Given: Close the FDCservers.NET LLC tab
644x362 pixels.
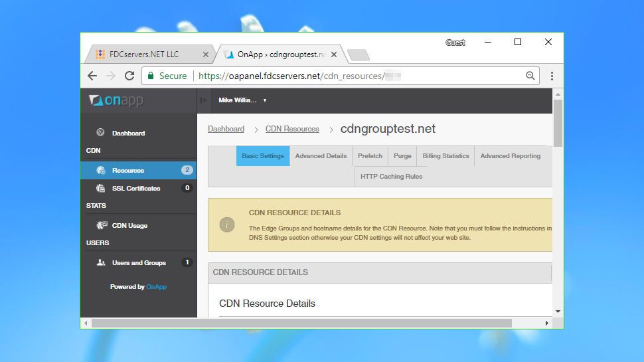Looking at the screenshot, I should tap(205, 54).
